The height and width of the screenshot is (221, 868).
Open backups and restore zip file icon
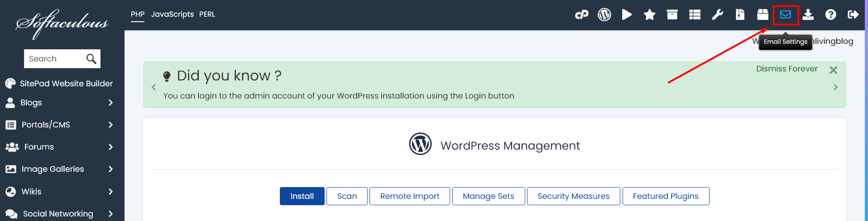[x=740, y=15]
